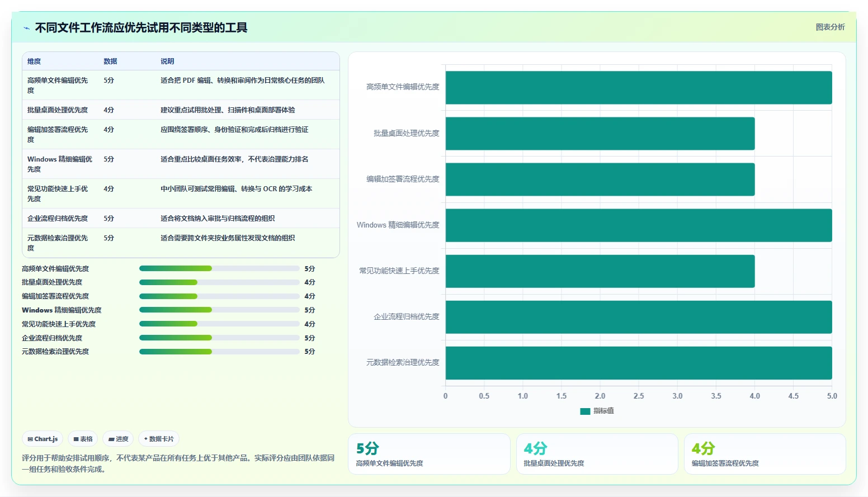This screenshot has height=497, width=868.
Task: Click description 适合将文档纳入审批与归档流程的组织
Action: point(218,219)
